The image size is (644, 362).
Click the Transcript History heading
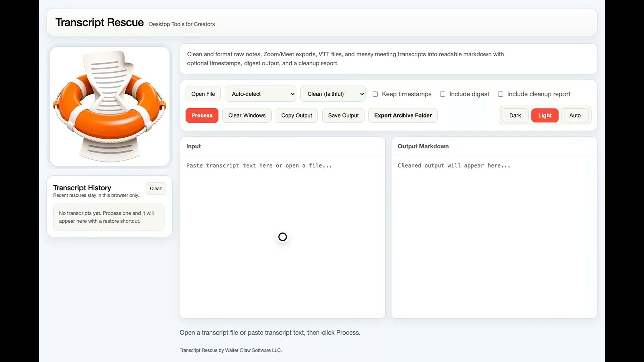(82, 188)
